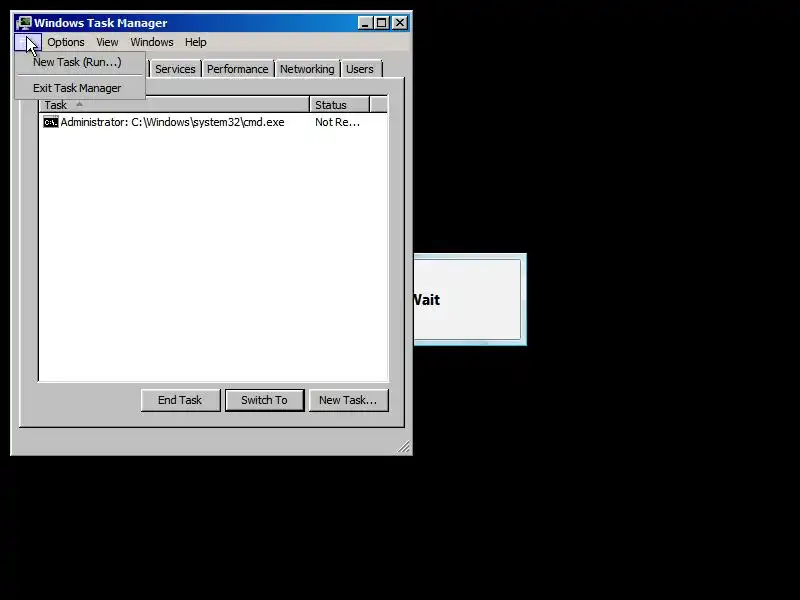The height and width of the screenshot is (600, 800).
Task: Switch to the Users tab
Action: coord(360,69)
